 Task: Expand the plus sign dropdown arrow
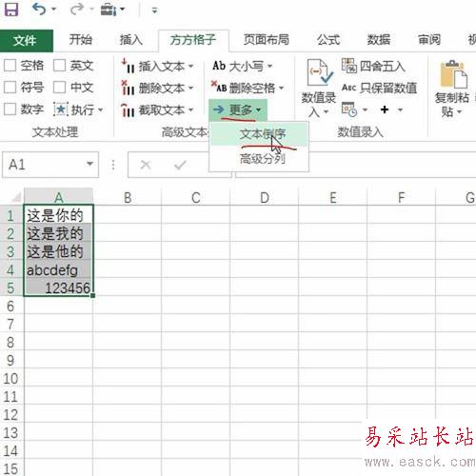(x=400, y=109)
